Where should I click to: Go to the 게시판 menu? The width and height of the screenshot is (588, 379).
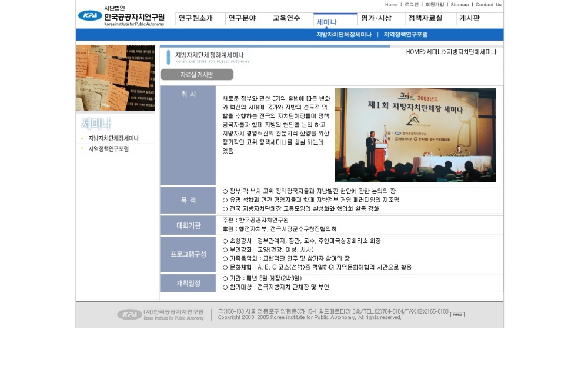[x=469, y=18]
